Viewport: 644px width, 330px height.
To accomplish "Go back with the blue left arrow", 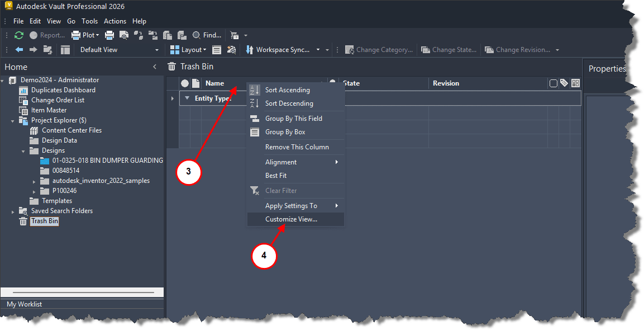I will (19, 50).
